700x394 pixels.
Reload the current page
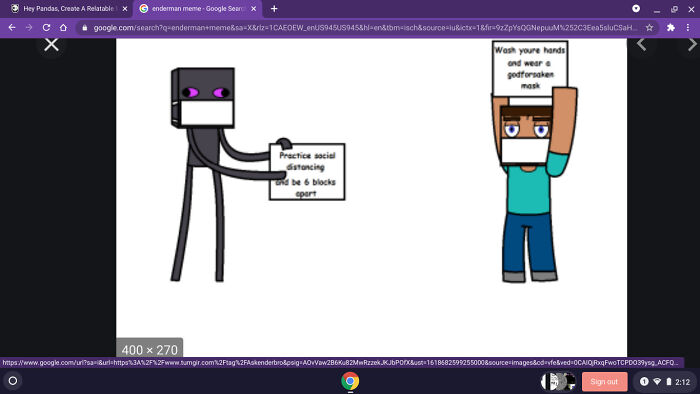[46, 28]
